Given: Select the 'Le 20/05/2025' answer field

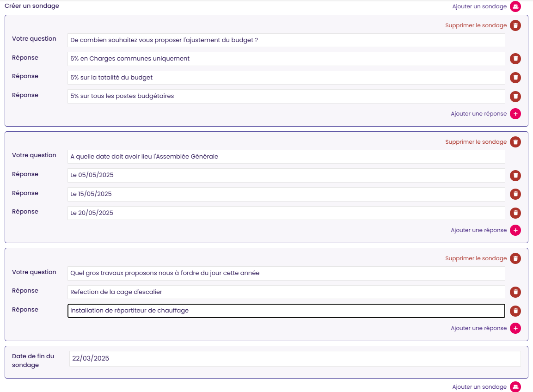Looking at the screenshot, I should [286, 213].
